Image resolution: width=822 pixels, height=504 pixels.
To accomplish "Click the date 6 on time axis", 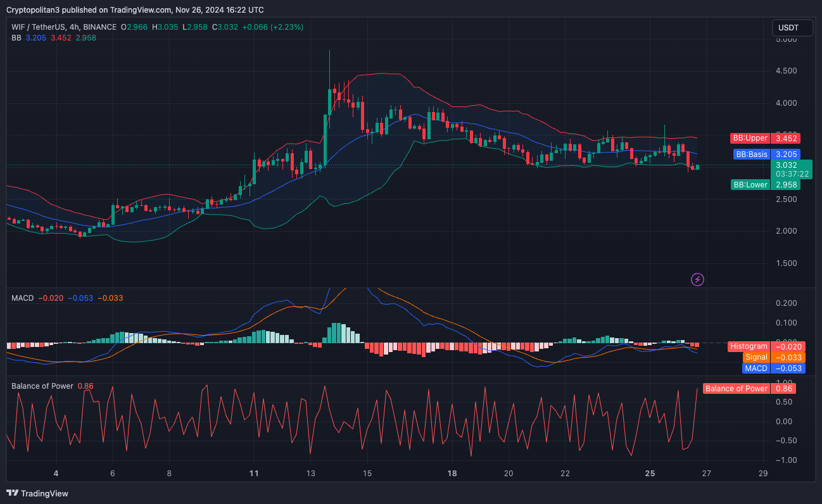I will (x=112, y=473).
